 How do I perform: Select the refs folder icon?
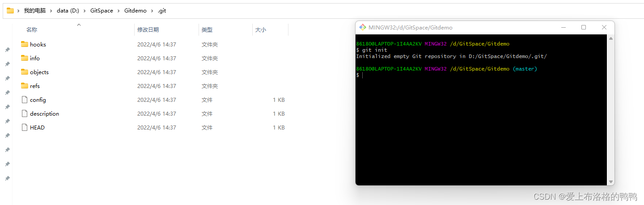(x=25, y=86)
